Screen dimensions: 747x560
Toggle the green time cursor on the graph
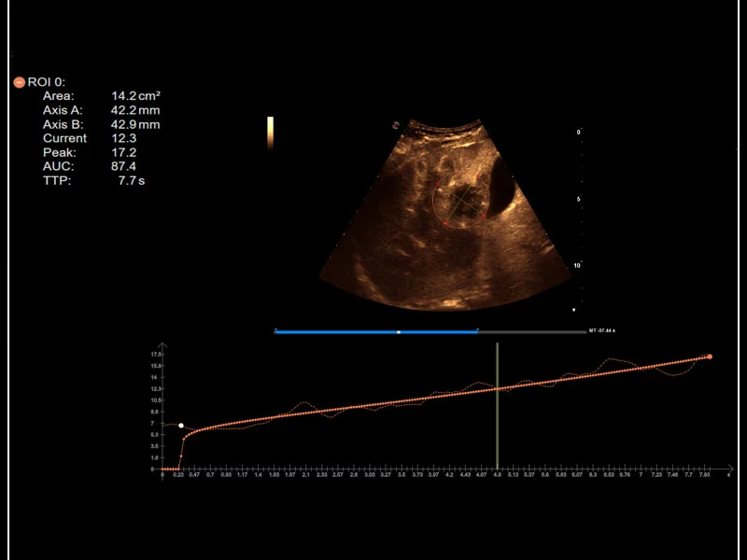(498, 406)
